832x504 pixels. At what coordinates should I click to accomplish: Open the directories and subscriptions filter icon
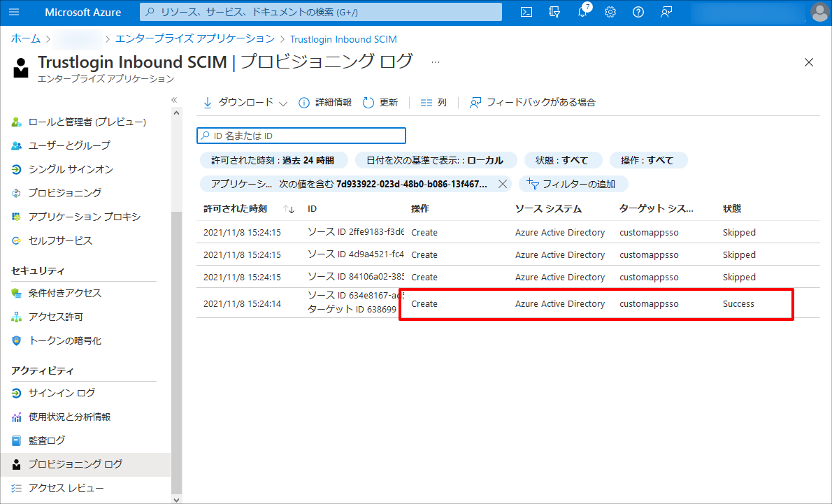pos(554,12)
